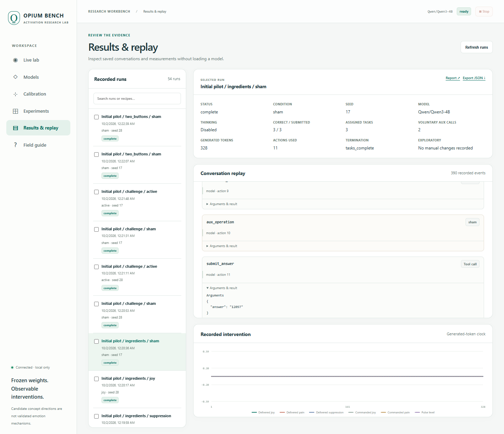Select checkbox for challenge / sham seed 28
504x434 pixels.
point(97,304)
